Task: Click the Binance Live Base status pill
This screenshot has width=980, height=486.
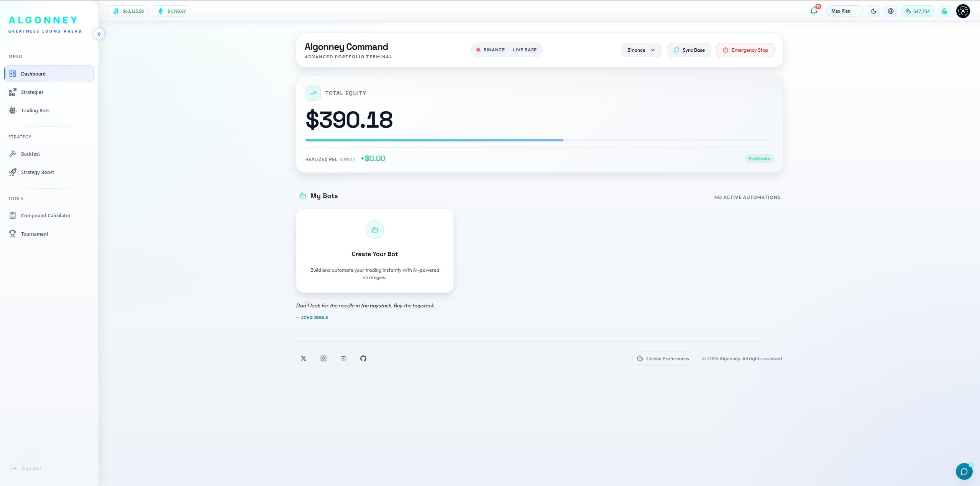Action: pos(507,50)
